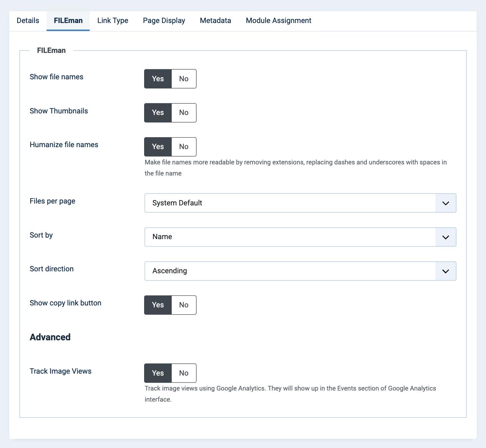This screenshot has height=448, width=486.
Task: Open the Link Type tab
Action: [x=113, y=21]
